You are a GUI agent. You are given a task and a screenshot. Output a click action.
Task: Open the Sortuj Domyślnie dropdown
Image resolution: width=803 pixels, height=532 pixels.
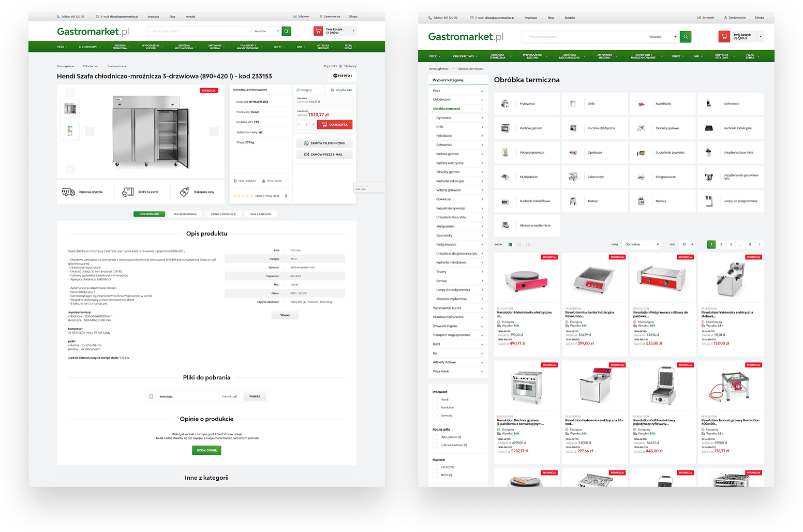pyautogui.click(x=642, y=244)
